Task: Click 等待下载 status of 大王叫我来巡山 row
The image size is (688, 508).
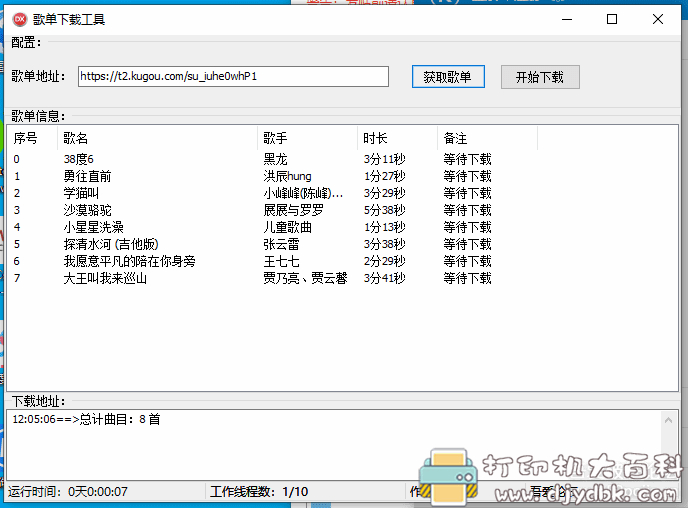Action: point(467,278)
